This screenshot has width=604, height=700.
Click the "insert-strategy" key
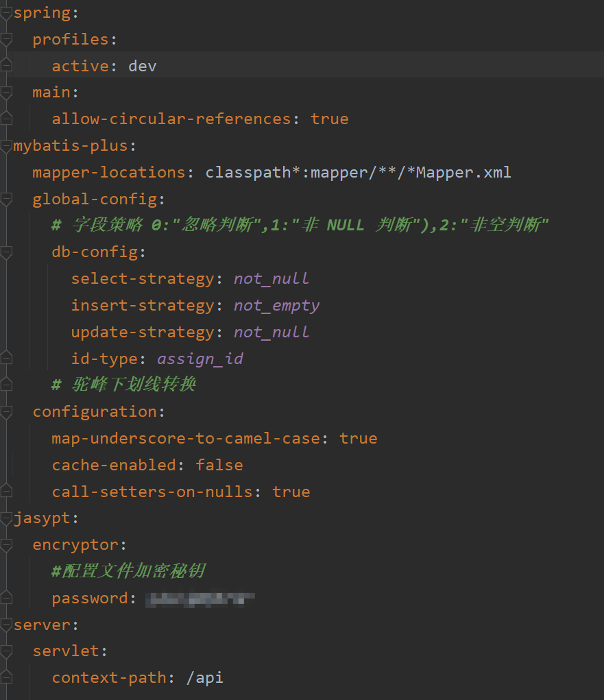(x=143, y=306)
